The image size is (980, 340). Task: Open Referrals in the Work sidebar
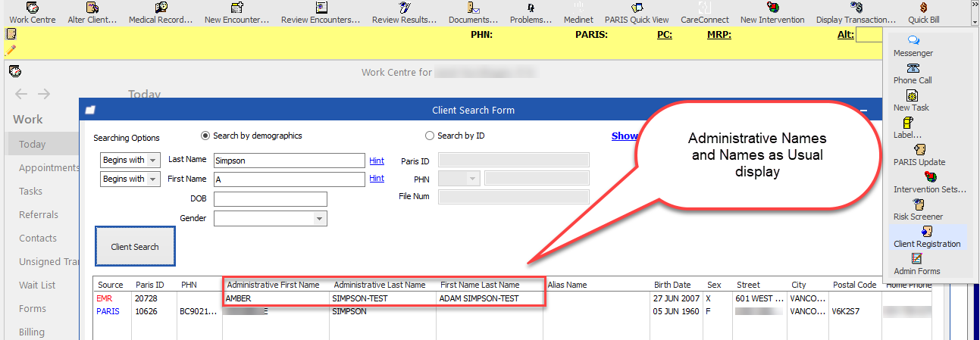pos(38,215)
